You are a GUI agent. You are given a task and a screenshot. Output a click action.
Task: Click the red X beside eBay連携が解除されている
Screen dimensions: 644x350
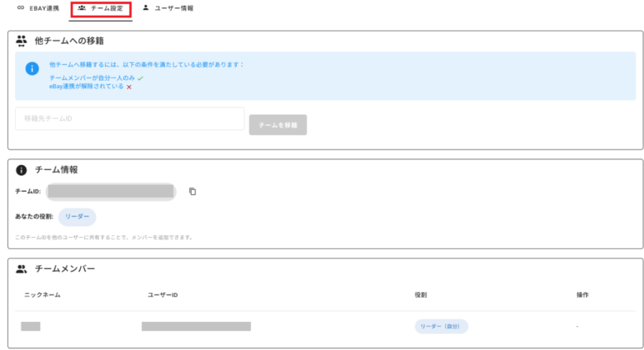(129, 86)
